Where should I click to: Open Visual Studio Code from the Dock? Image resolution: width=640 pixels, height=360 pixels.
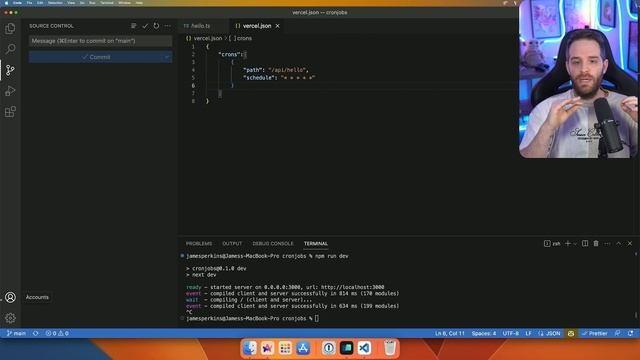[364, 348]
